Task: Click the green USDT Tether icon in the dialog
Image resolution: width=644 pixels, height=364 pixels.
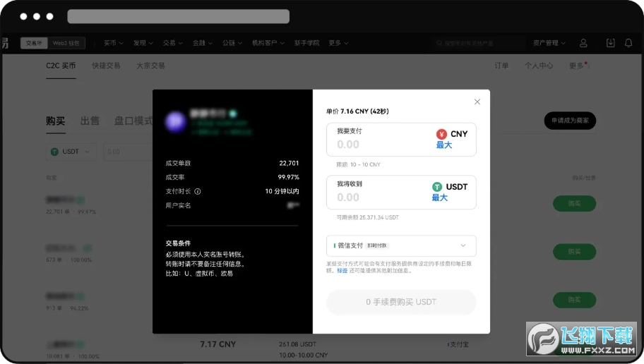Action: pos(437,187)
